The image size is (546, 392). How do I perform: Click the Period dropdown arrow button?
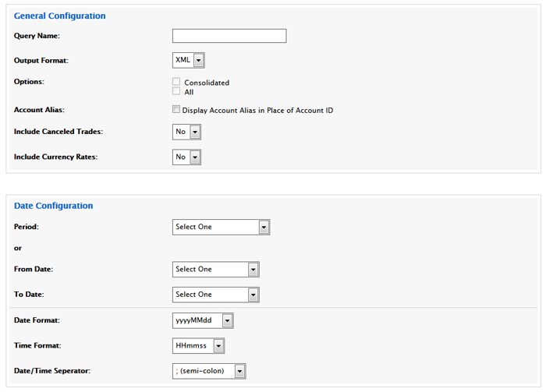tap(264, 227)
